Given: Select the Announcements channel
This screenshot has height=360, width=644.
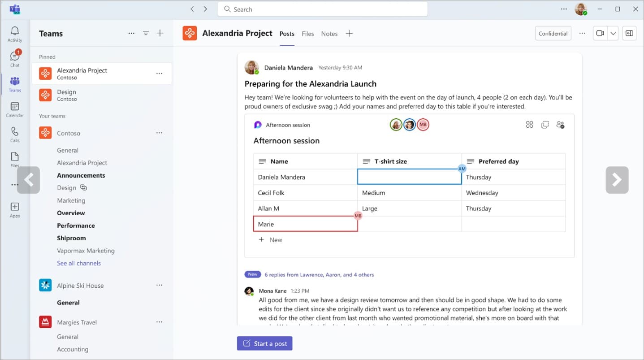Looking at the screenshot, I should coord(81,175).
